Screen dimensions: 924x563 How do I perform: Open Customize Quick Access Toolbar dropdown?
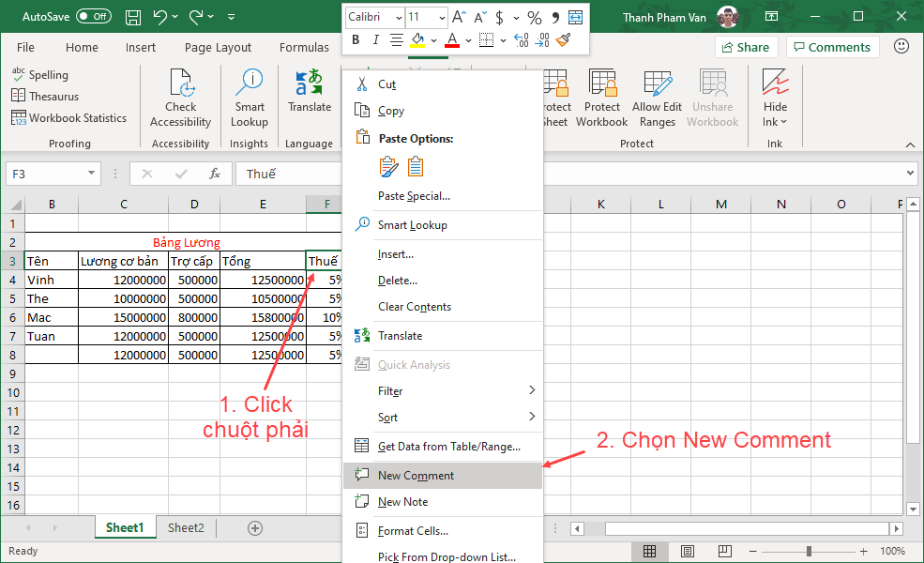(x=231, y=17)
